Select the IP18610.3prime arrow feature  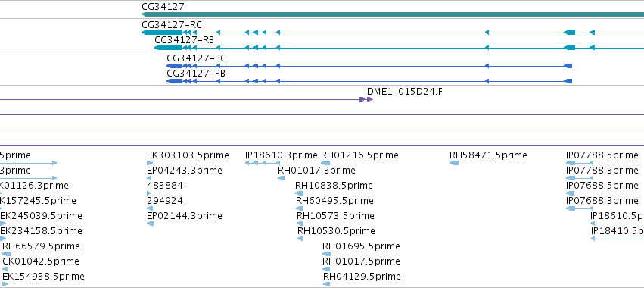pos(262,163)
